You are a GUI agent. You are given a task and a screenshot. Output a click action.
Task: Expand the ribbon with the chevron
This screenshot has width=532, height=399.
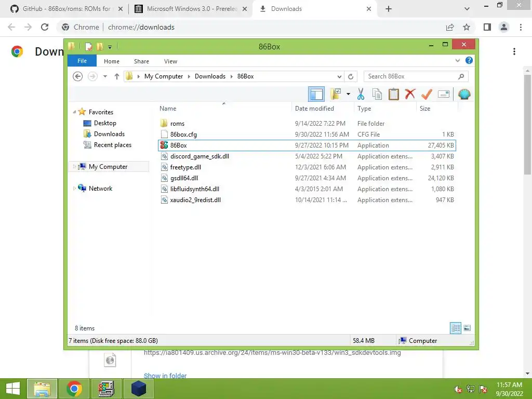[x=457, y=61]
